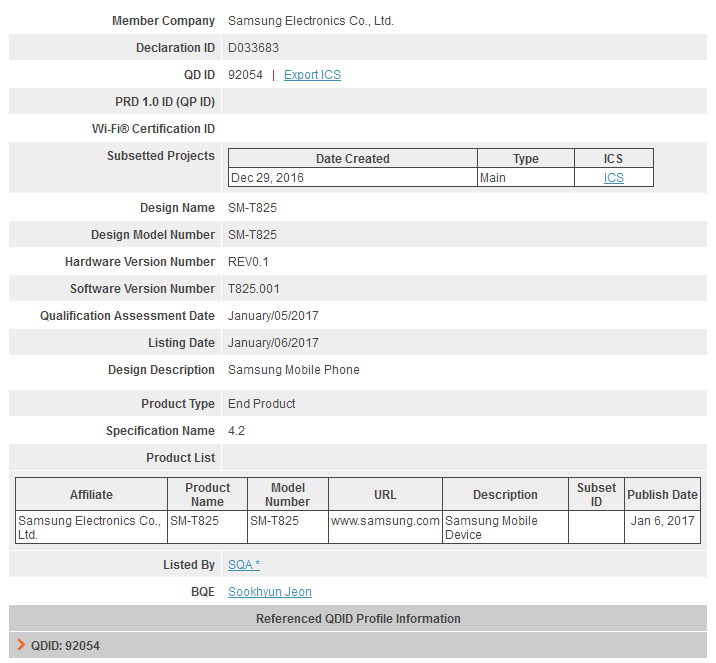Click the URL column header
716x663 pixels.
coord(385,495)
